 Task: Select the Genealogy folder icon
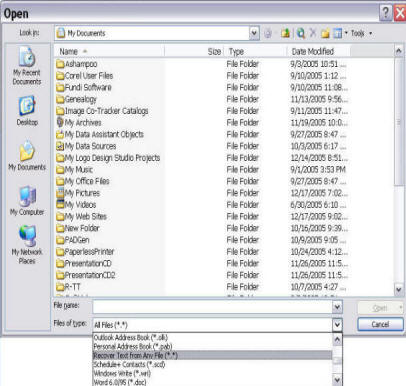click(x=60, y=99)
